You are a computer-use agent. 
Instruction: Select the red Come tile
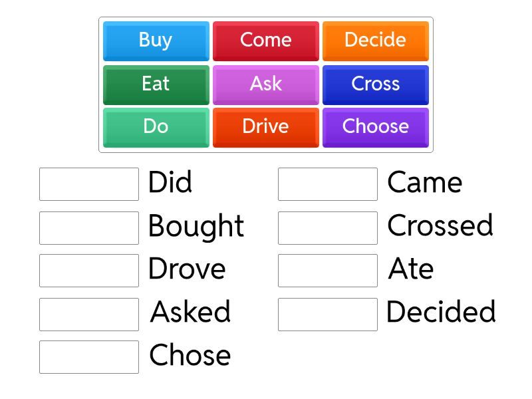click(265, 41)
